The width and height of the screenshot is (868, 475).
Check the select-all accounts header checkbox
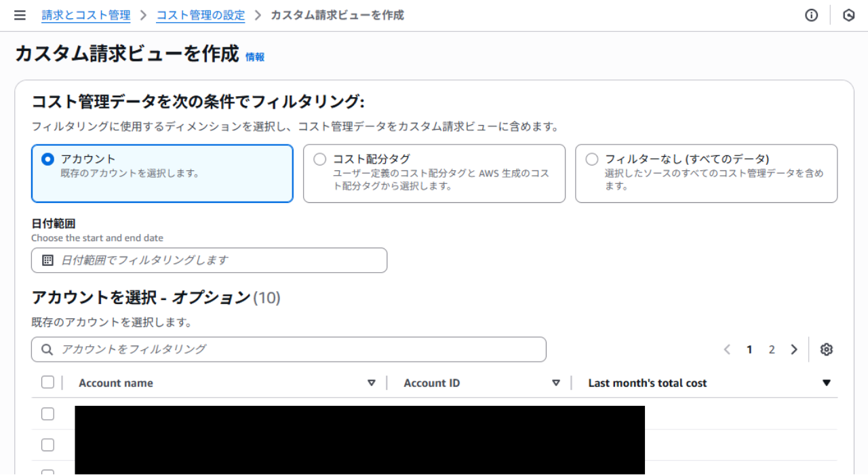[x=47, y=383]
